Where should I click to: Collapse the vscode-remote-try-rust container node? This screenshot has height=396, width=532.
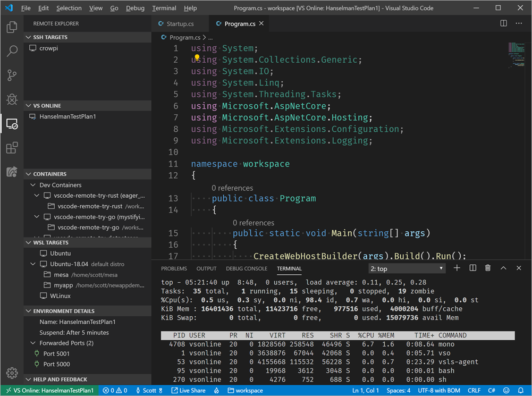37,196
